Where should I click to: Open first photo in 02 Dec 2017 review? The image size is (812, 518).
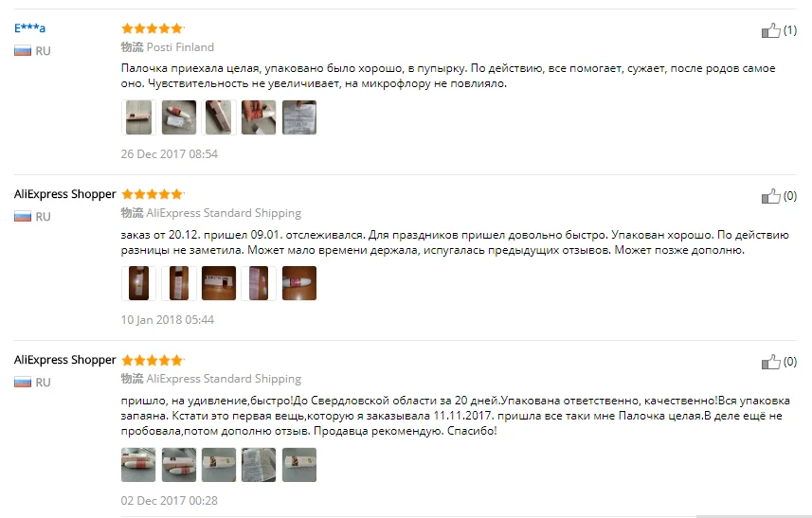138,465
